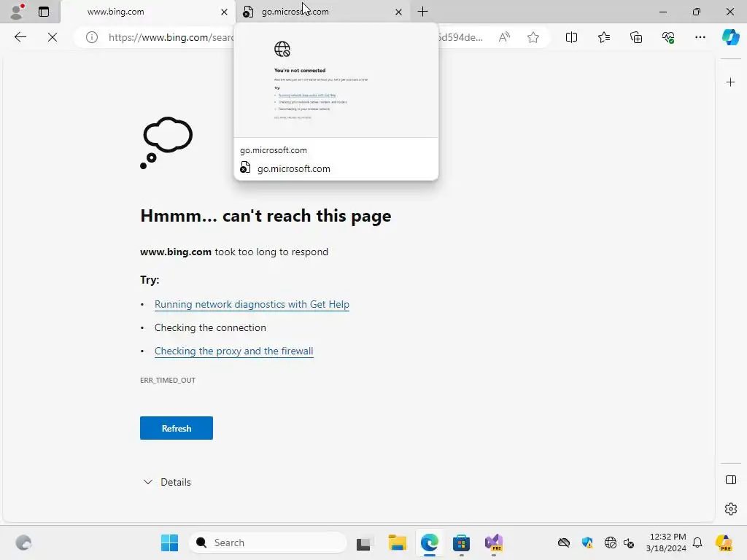
Task: Click Checking the proxy and the firewall
Action: pos(234,351)
